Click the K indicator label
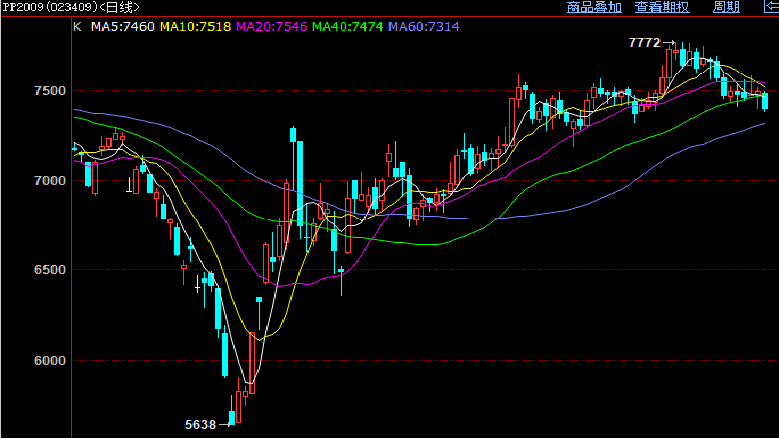Image resolution: width=779 pixels, height=439 pixels. point(77,27)
